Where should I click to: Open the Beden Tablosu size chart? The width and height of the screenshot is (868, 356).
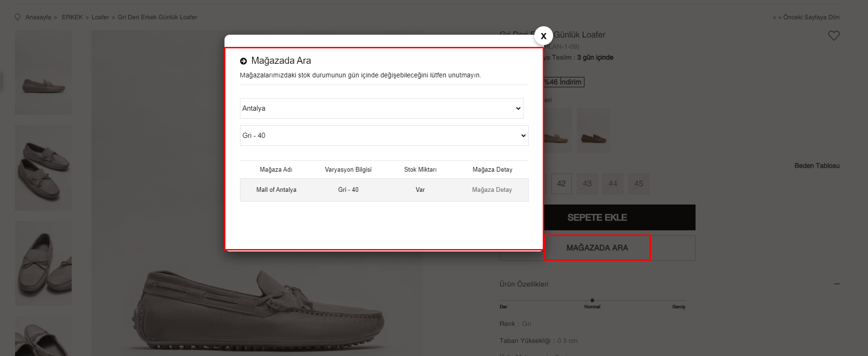coord(817,166)
